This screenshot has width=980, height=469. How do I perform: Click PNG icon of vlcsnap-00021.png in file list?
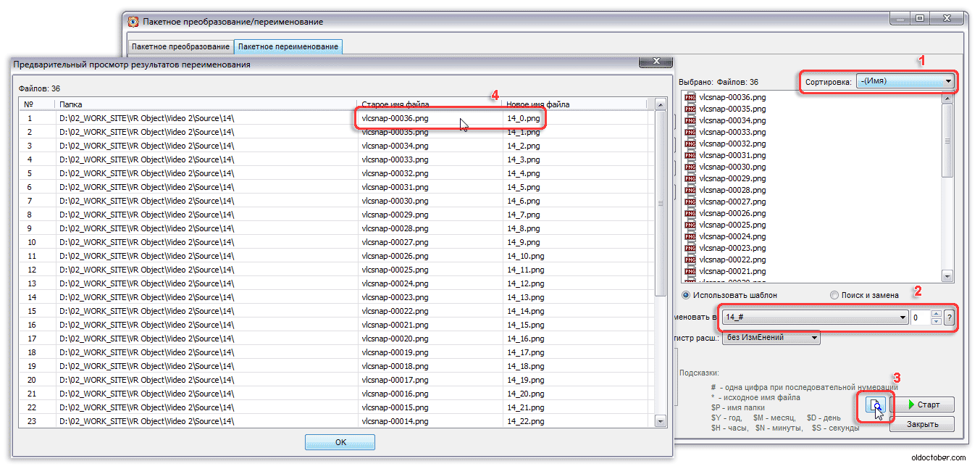pos(690,271)
